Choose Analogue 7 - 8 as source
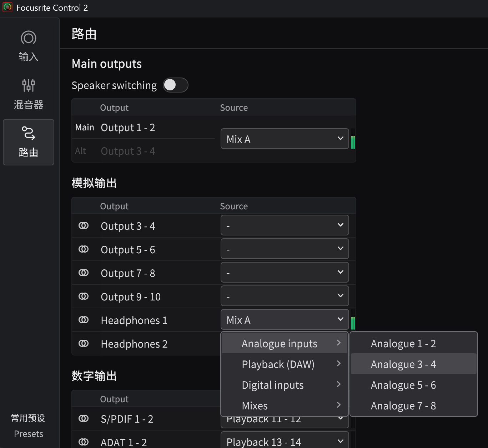 414,405
